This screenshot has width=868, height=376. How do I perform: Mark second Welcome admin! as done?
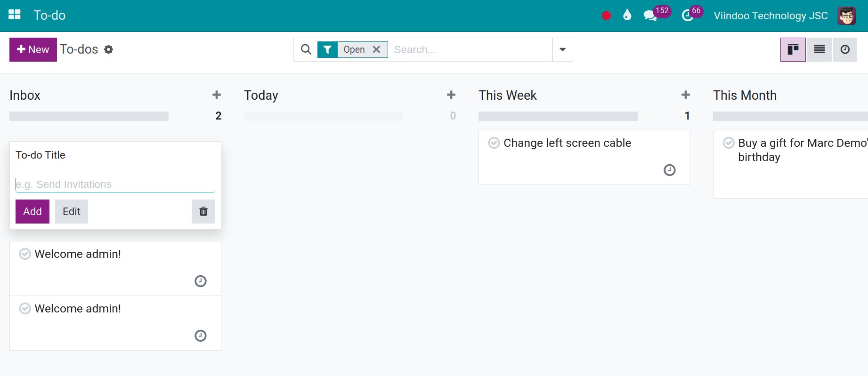pyautogui.click(x=25, y=309)
